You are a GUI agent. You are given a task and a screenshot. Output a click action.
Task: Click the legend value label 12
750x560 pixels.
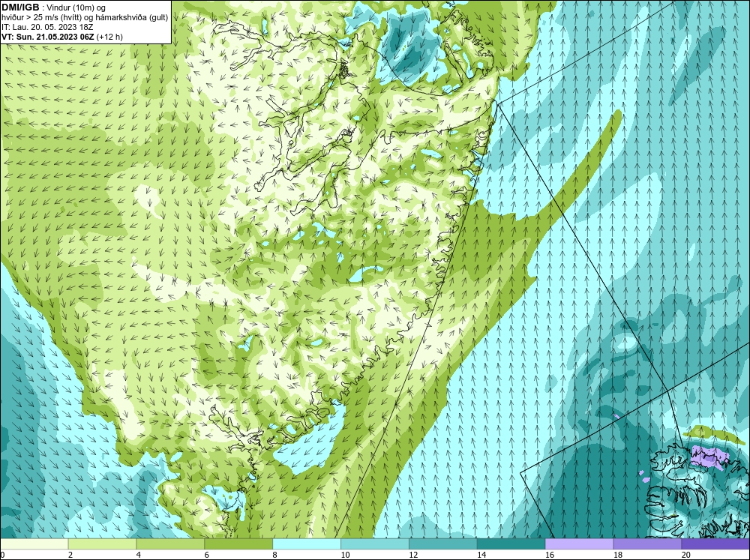pos(413,555)
